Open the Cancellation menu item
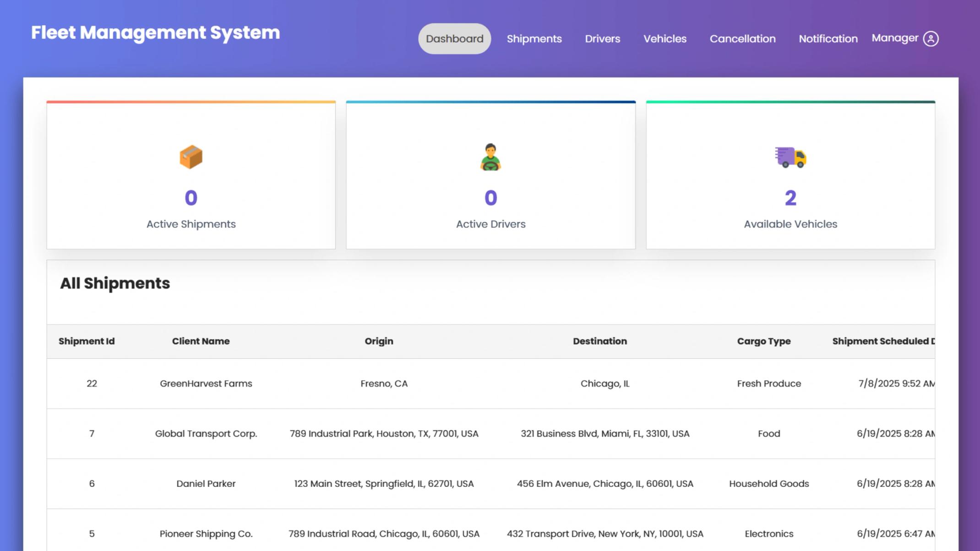Viewport: 980px width, 551px height. (x=742, y=39)
